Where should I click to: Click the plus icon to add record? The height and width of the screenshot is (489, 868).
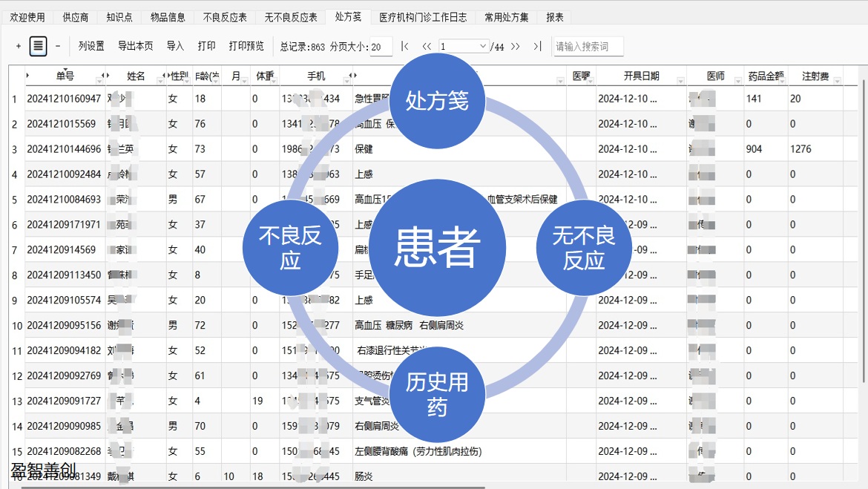19,46
